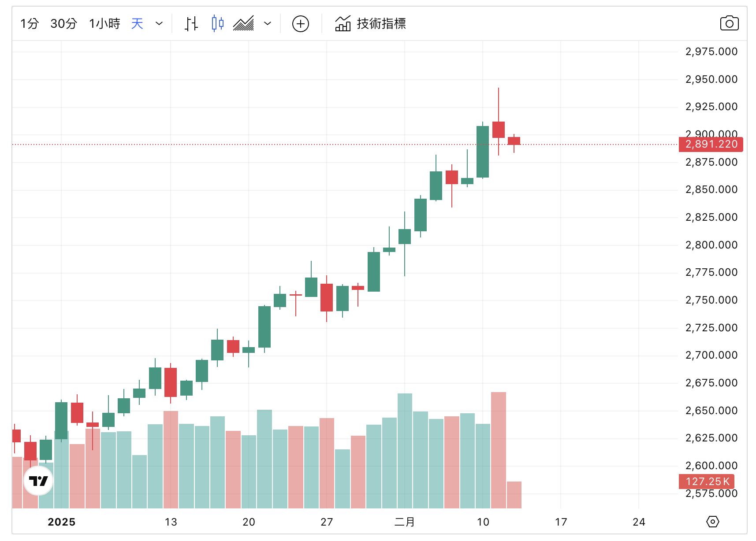Select the 1小時 interval

coord(104,23)
